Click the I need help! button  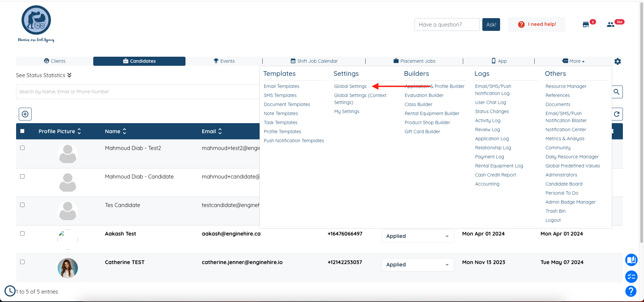tap(536, 24)
